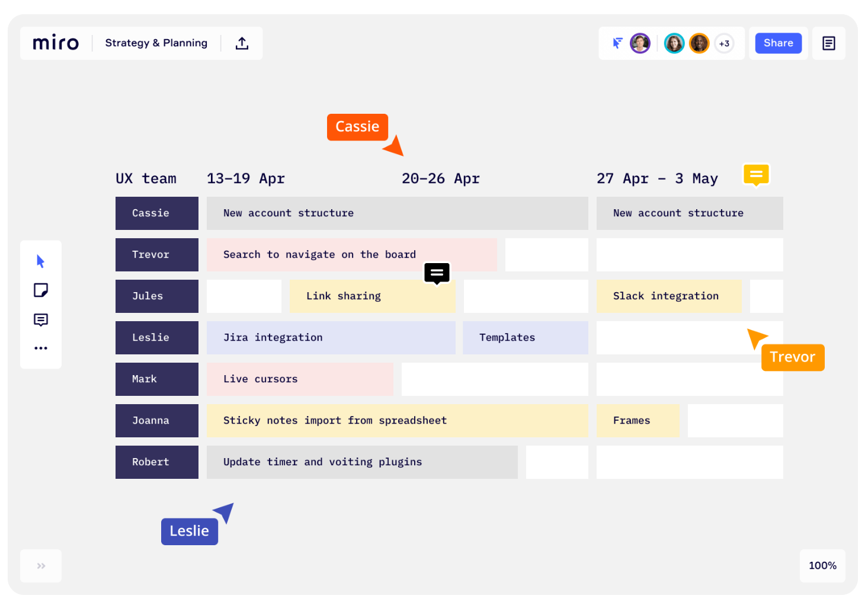This screenshot has width=868, height=608.
Task: Open collaborator avatar with teal ring
Action: pos(674,43)
